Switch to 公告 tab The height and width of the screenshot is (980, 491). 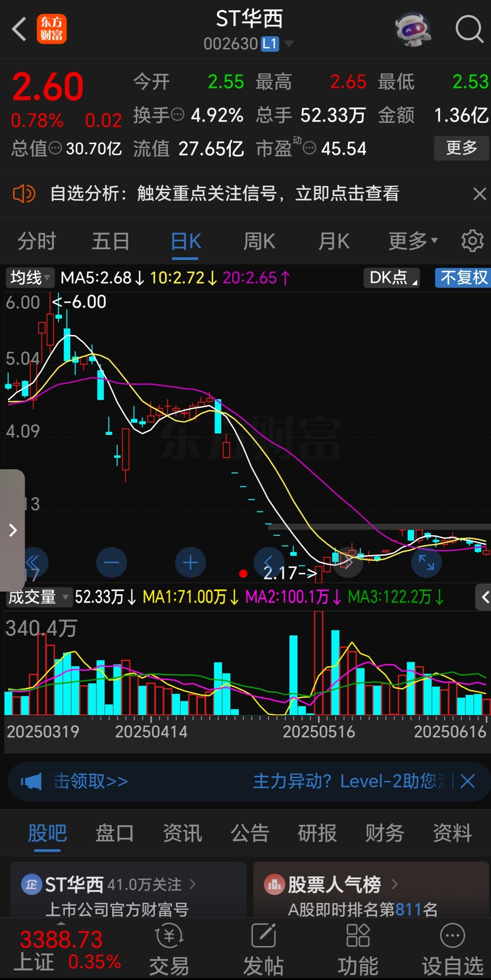tap(250, 833)
